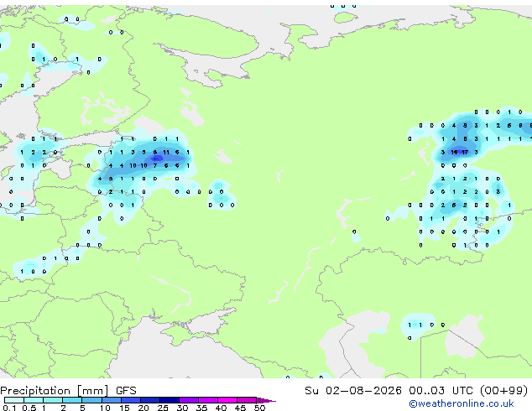532x411 pixels.
Task: Click the 25–30 mm dark navy legend swatch
Action: click(170, 400)
